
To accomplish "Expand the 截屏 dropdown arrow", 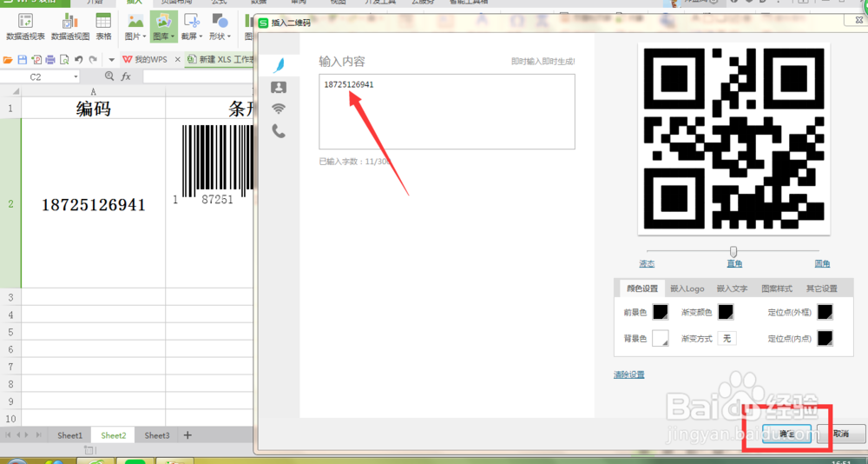I will 201,36.
